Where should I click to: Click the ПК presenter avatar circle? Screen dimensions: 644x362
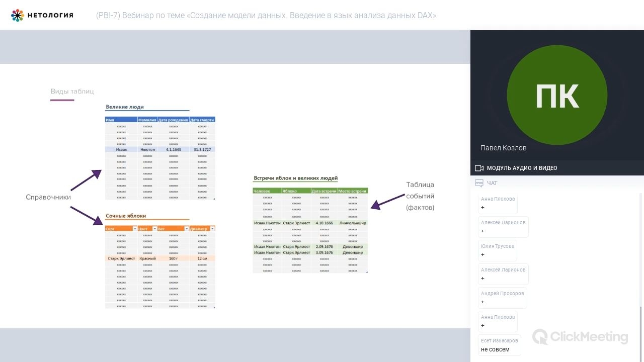(x=557, y=95)
